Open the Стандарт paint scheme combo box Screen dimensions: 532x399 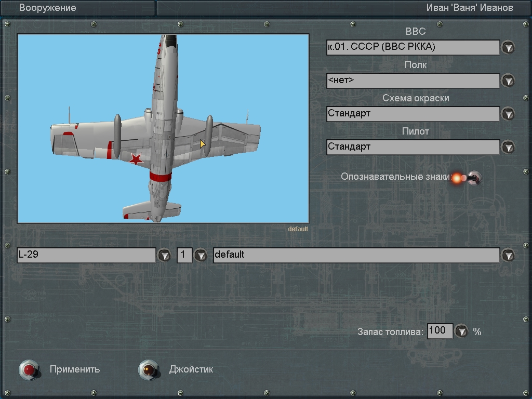pos(413,114)
